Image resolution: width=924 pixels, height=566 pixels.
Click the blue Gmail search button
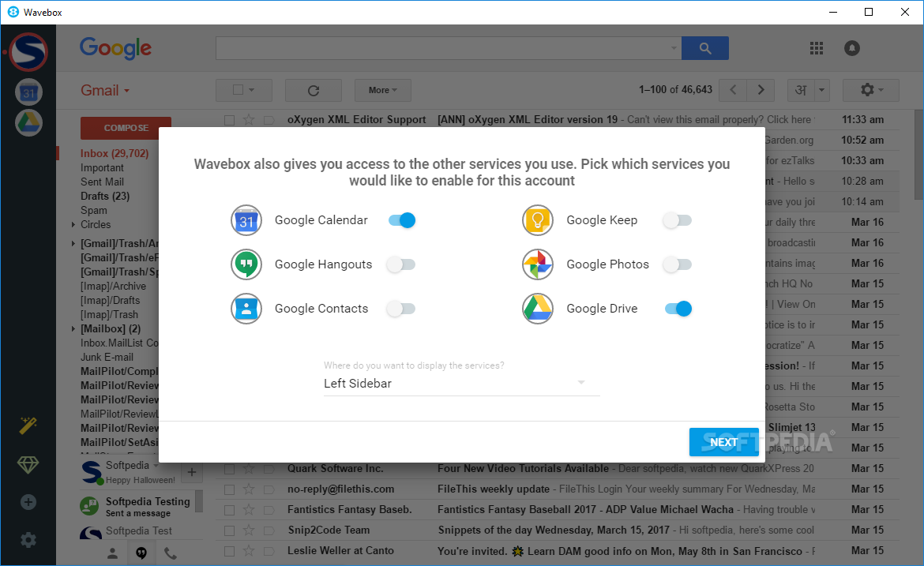(x=704, y=48)
